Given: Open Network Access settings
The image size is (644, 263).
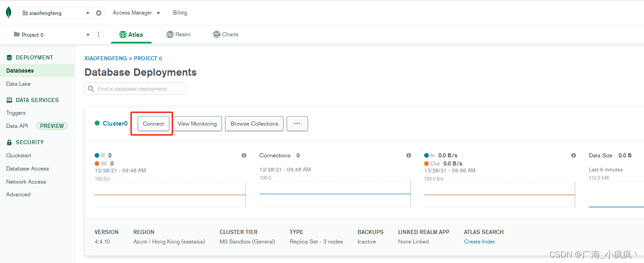Looking at the screenshot, I should coord(26,182).
